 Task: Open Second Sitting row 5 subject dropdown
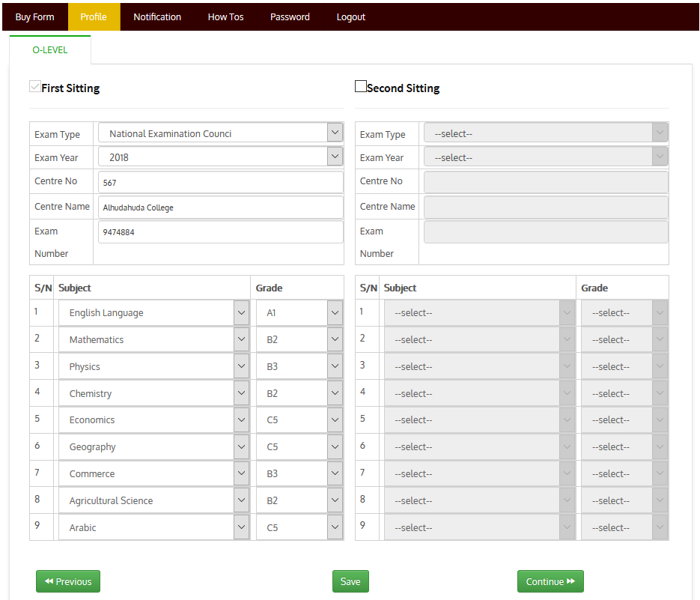[x=479, y=420]
